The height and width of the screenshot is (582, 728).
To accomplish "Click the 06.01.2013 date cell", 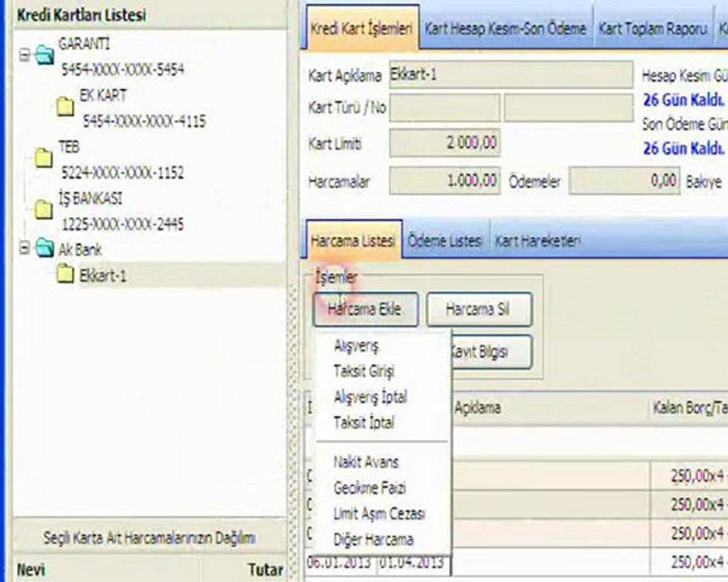I will (341, 563).
